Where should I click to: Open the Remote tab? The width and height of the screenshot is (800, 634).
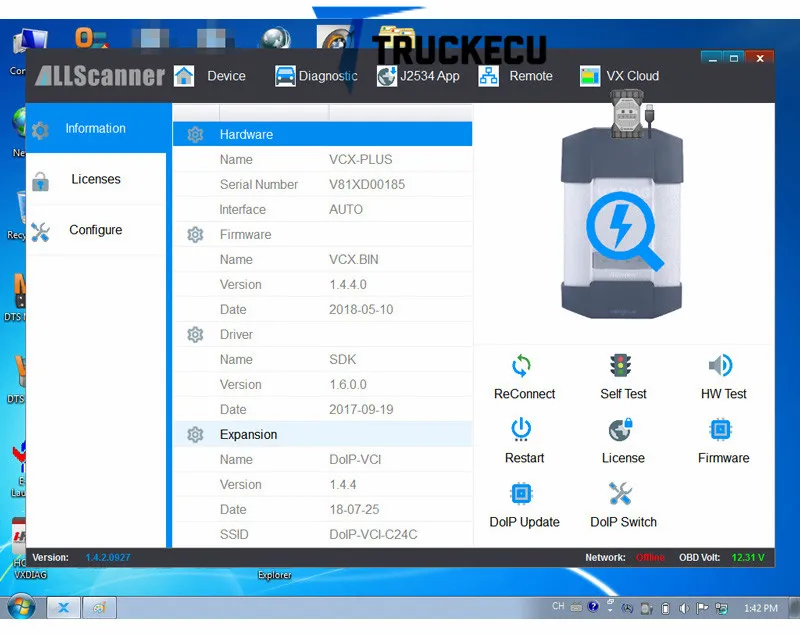click(x=531, y=76)
